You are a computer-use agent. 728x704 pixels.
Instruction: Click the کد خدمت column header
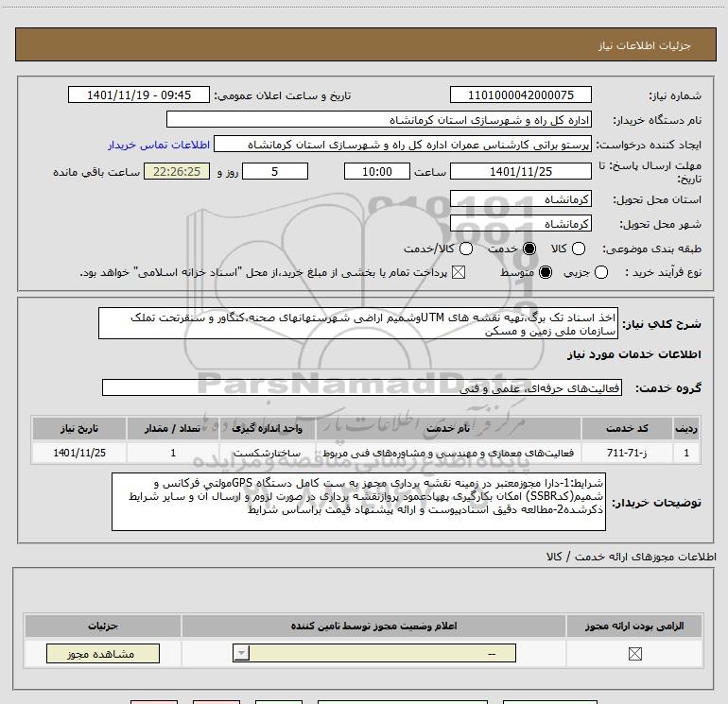point(627,428)
